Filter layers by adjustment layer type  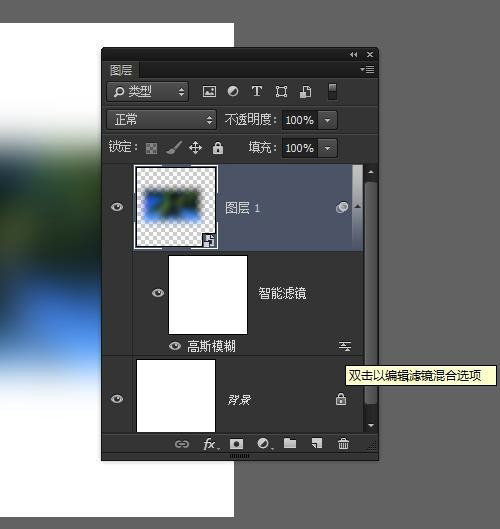tap(233, 91)
